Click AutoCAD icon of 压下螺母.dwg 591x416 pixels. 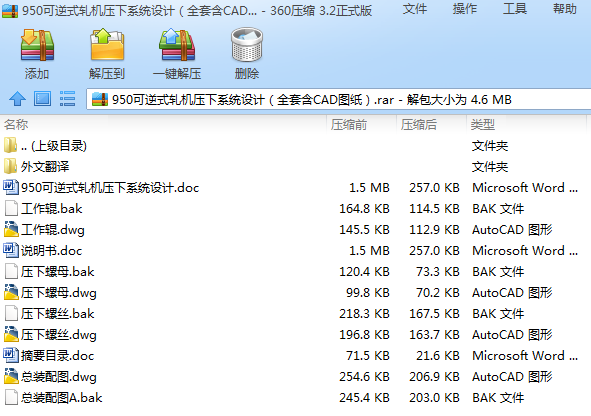(x=11, y=292)
